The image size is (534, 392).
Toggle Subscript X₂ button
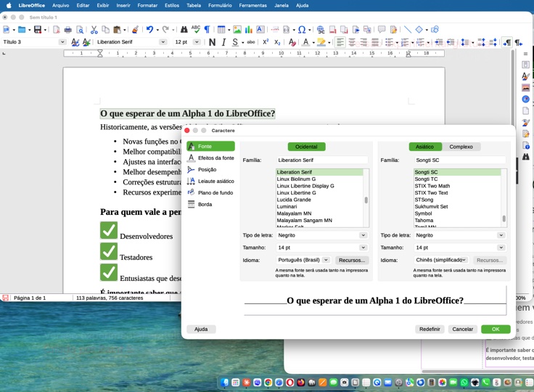(x=277, y=42)
